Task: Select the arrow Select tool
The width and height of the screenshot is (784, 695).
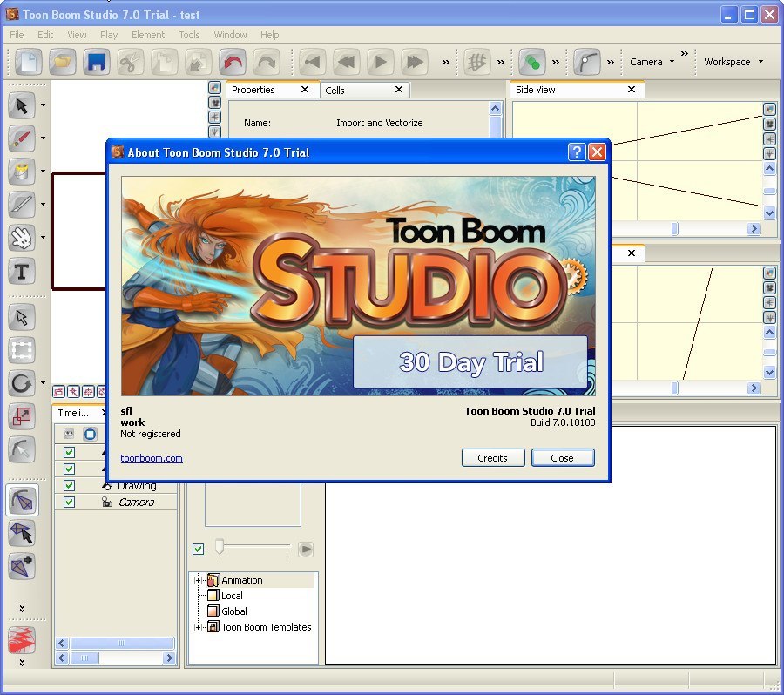Action: tap(22, 106)
